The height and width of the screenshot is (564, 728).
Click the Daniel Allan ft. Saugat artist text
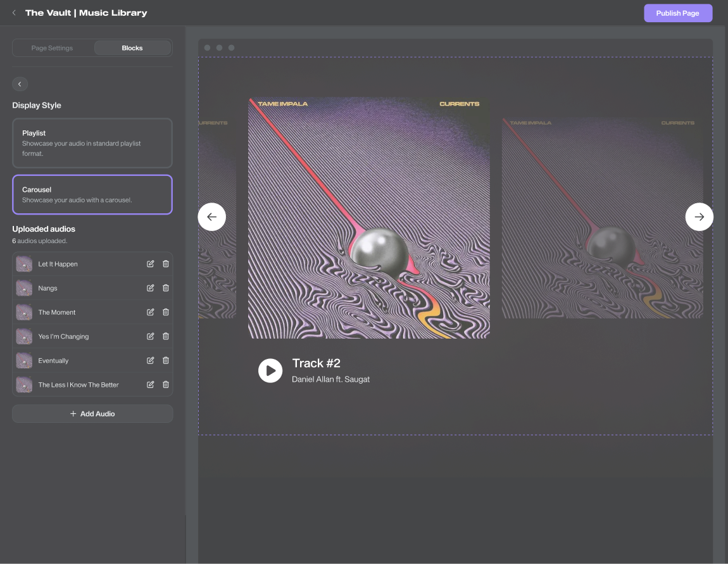tap(330, 379)
